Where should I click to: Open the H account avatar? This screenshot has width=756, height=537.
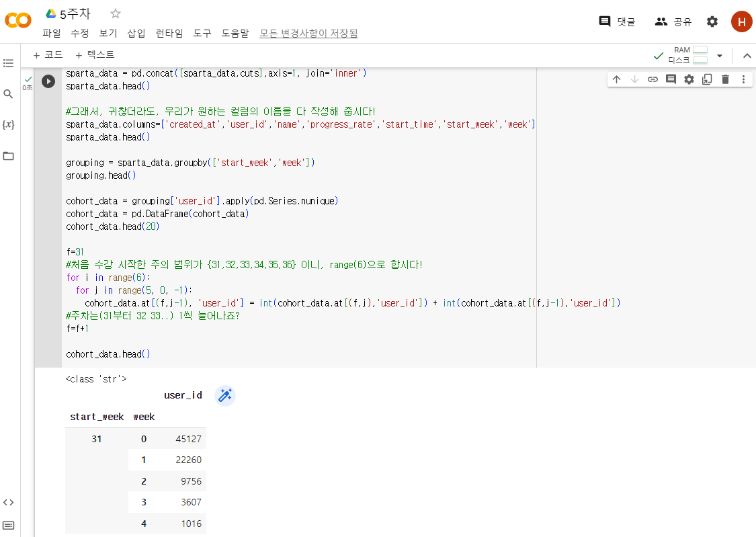tap(741, 22)
